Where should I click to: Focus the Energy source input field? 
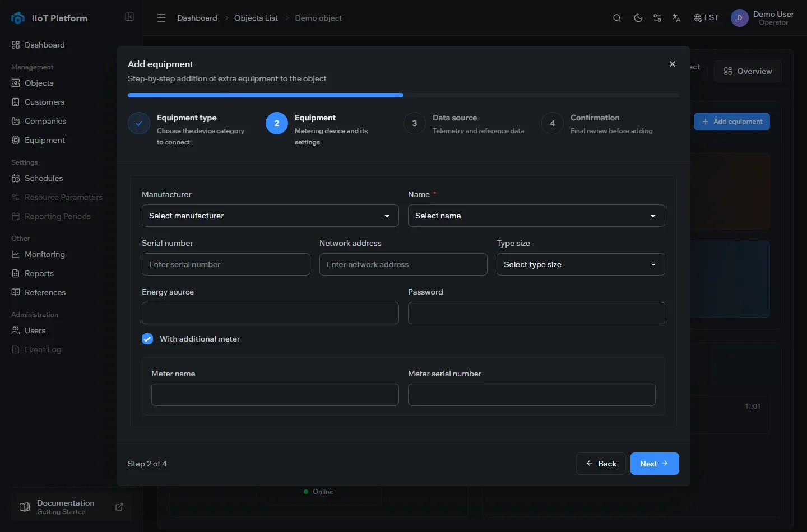(270, 313)
